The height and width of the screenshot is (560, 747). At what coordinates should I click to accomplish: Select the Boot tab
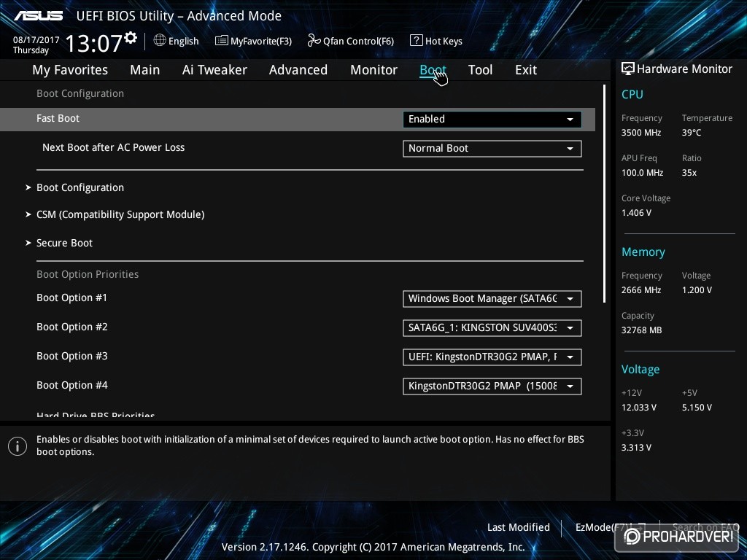tap(433, 70)
